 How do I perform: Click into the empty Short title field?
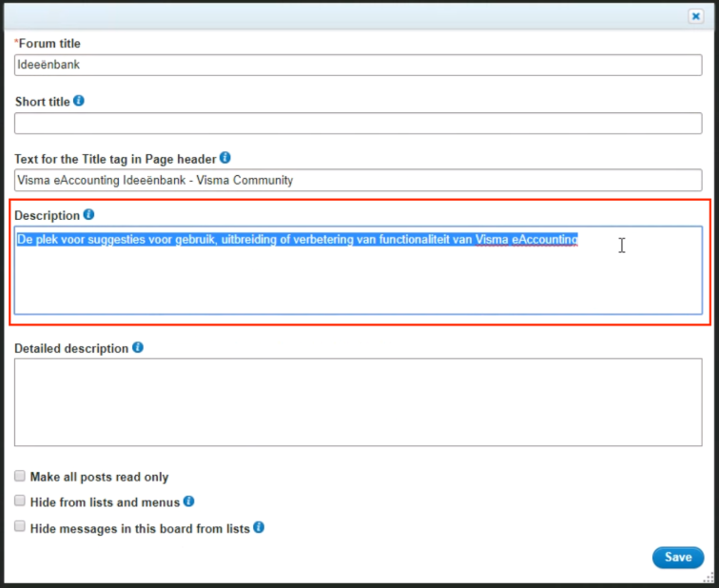[x=359, y=124]
